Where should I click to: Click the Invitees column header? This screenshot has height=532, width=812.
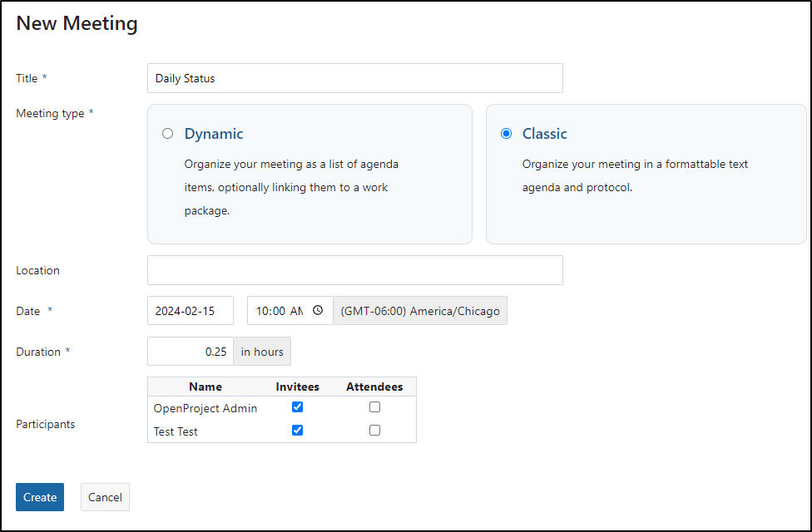click(297, 387)
